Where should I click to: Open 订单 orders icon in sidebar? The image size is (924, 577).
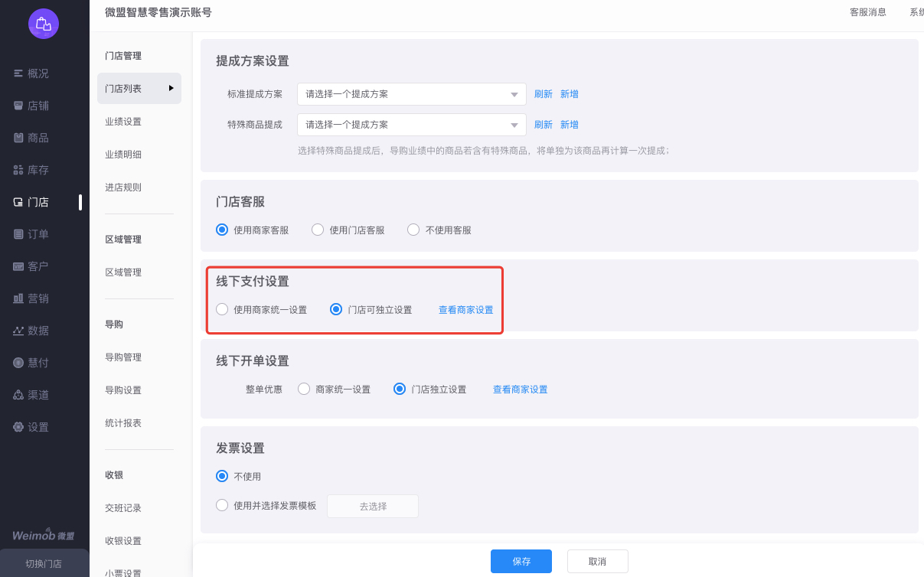coord(18,234)
